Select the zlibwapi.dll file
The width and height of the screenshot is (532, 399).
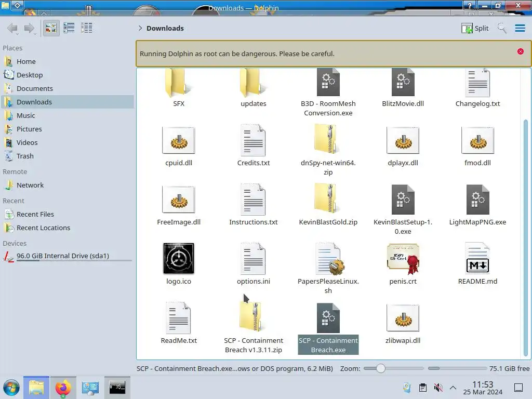tap(403, 323)
